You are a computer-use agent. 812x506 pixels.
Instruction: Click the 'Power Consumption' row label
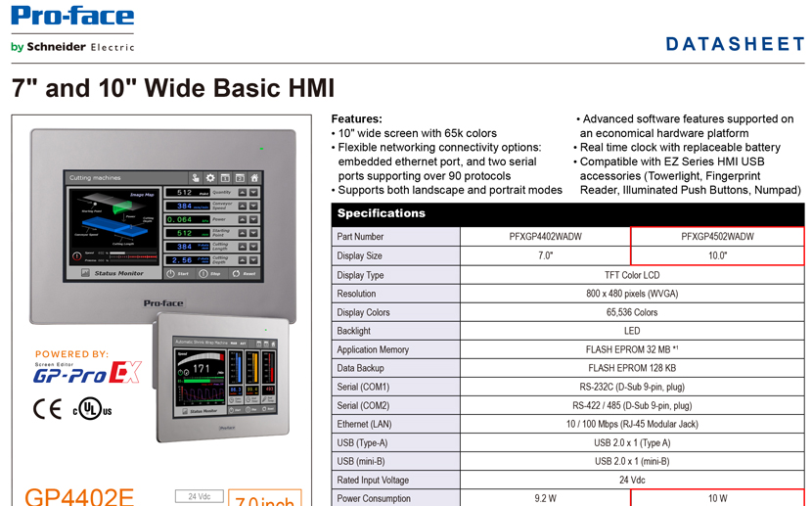coord(374,499)
